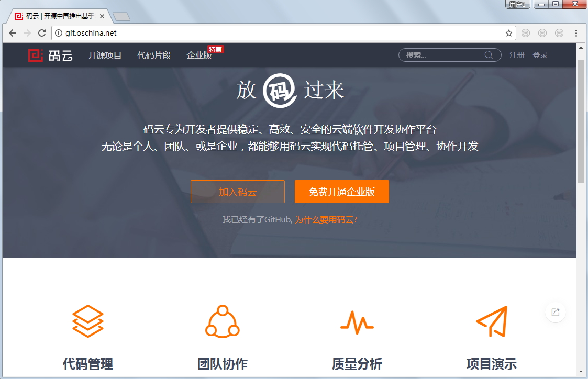The width and height of the screenshot is (588, 379).
Task: Click the 团队协作 team circle icon
Action: [x=222, y=321]
